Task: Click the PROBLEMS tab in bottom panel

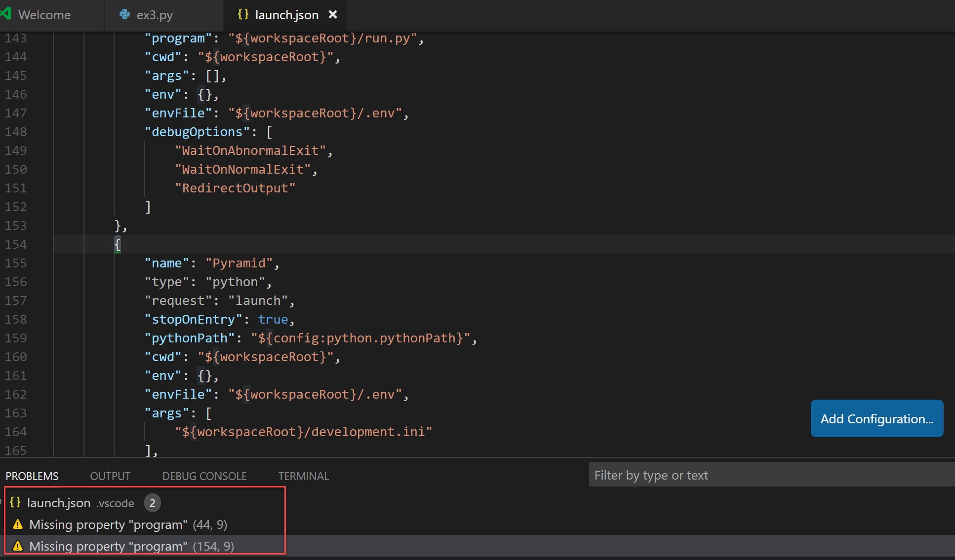Action: point(31,475)
